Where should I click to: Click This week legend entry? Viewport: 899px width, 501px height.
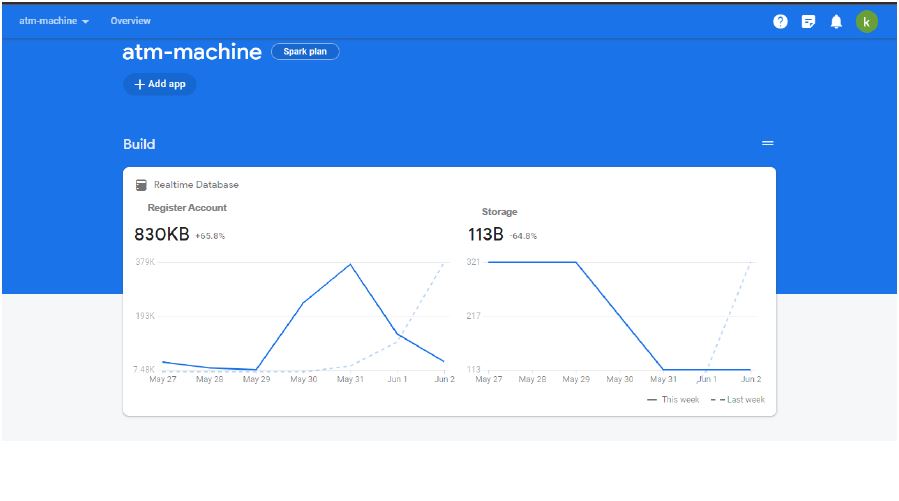coord(673,400)
